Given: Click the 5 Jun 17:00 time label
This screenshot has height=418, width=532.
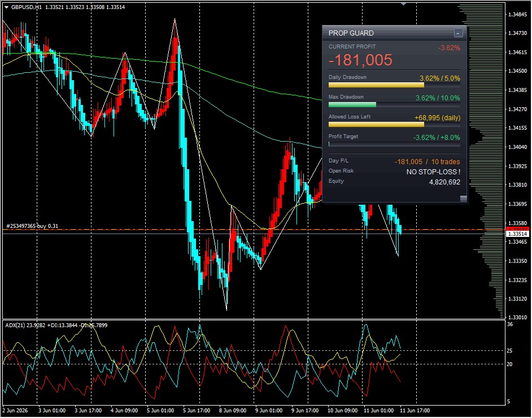Looking at the screenshot, I should (197, 411).
